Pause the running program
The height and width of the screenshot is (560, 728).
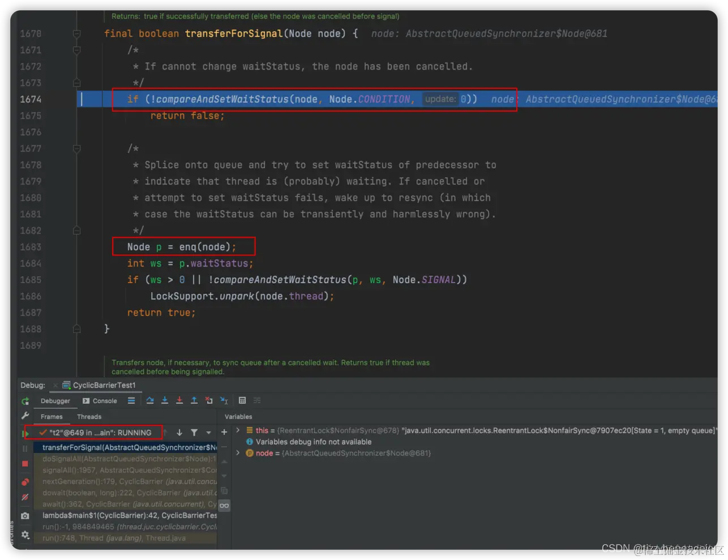[x=25, y=448]
